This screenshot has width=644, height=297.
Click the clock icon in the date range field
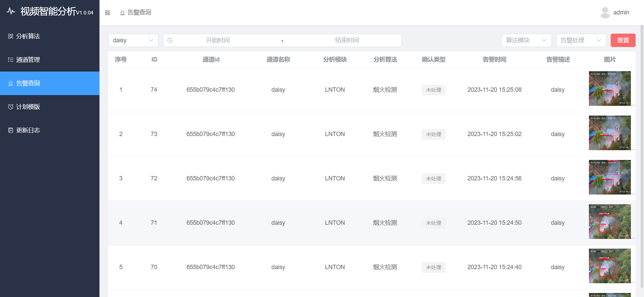pos(170,40)
